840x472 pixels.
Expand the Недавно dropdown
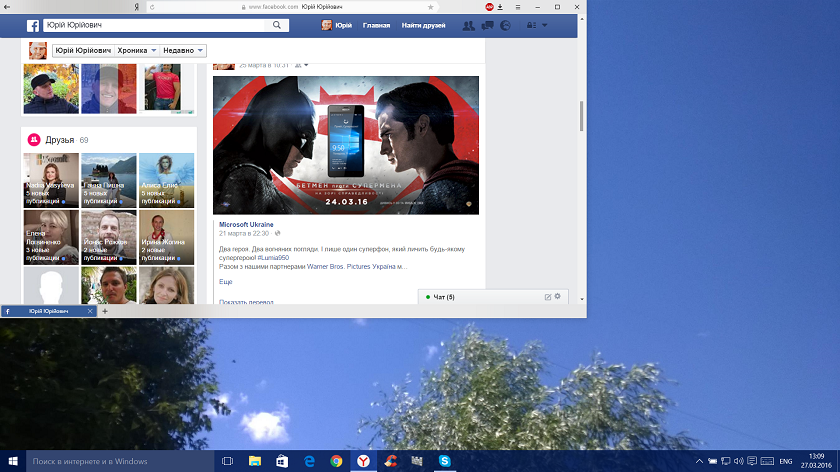[183, 50]
